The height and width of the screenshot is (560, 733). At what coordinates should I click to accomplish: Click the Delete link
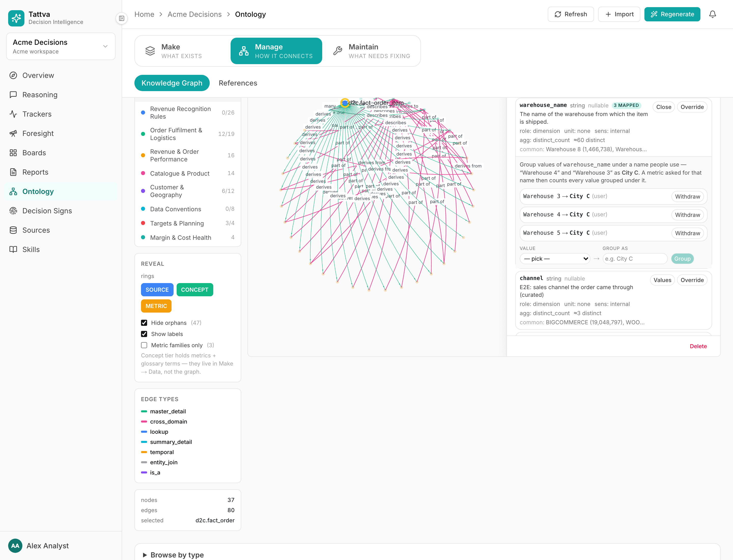698,346
